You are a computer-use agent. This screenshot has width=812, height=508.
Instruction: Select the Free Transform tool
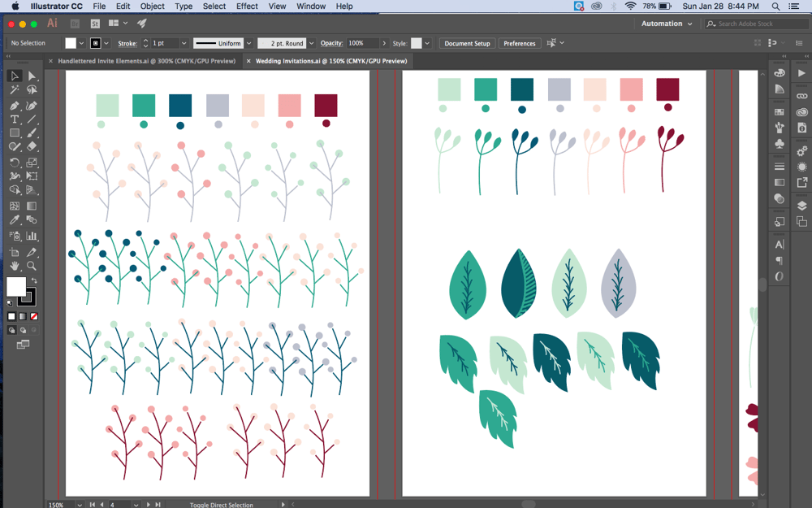32,176
